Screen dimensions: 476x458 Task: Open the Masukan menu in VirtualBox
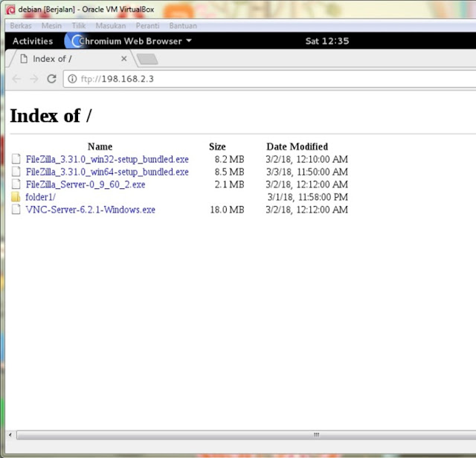111,26
